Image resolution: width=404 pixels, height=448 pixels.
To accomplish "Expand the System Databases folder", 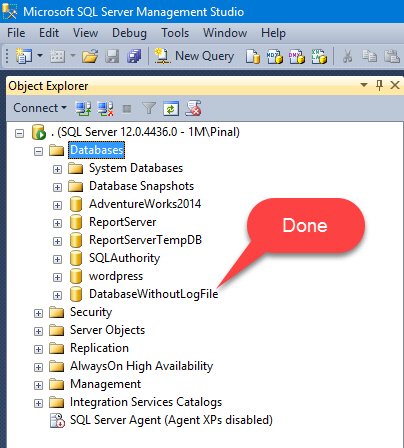I will point(57,170).
